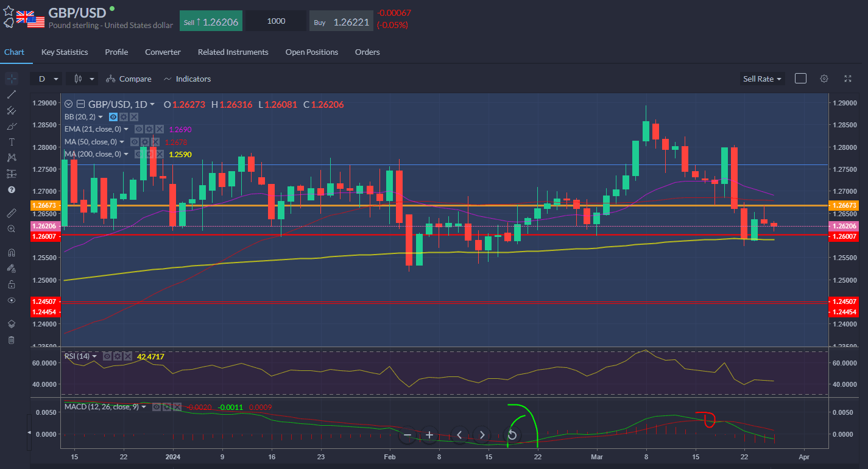Collapse the indicator legend with circled chevron
The height and width of the screenshot is (469, 868).
pyautogui.click(x=68, y=104)
